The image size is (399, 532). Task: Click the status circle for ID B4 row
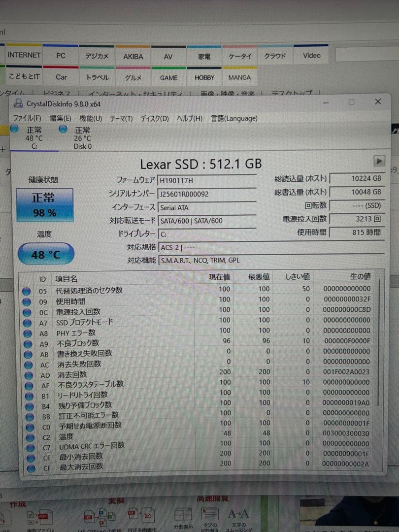[x=30, y=406]
